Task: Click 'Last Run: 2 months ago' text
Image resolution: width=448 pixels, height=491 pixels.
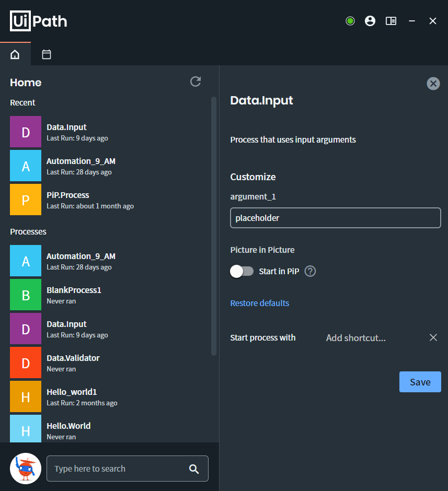Action: coord(82,403)
